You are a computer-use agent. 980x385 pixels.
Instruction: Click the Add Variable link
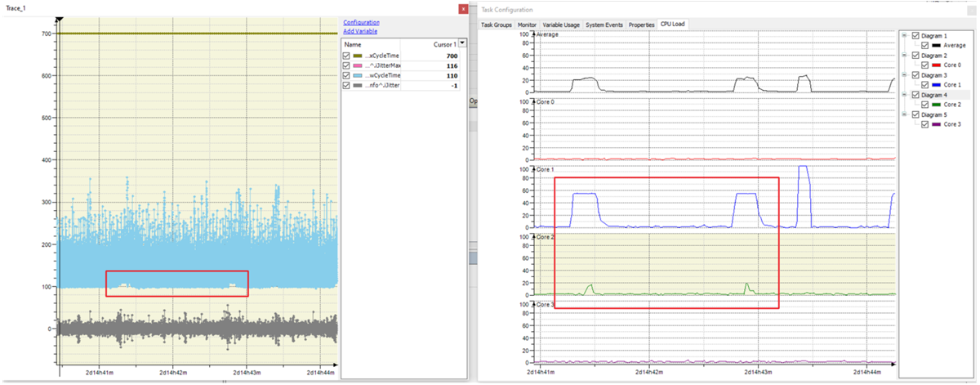(x=360, y=31)
